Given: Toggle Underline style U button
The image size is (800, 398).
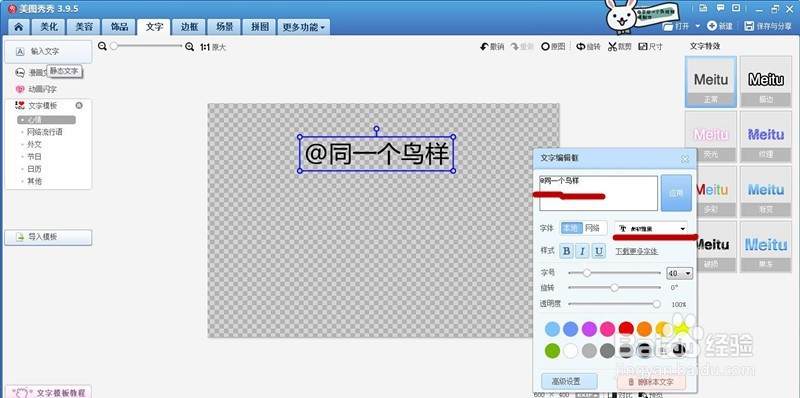Looking at the screenshot, I should pyautogui.click(x=599, y=251).
